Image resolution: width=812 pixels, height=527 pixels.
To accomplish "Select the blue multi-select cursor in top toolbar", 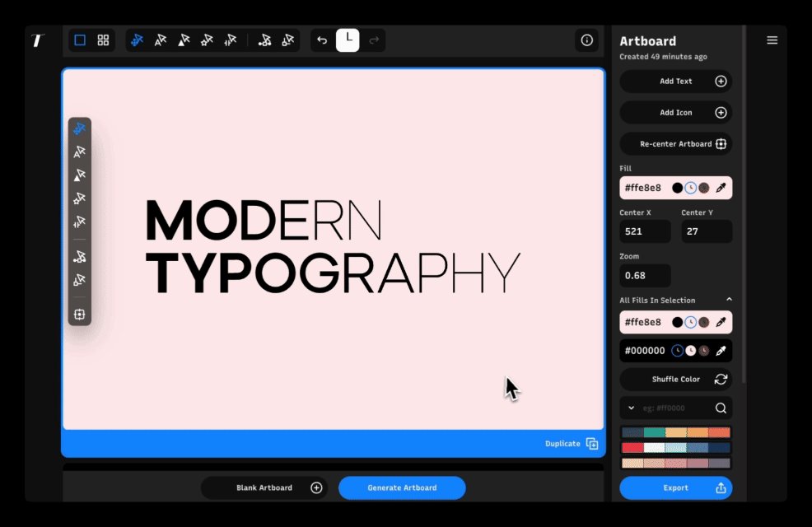I will tap(137, 40).
